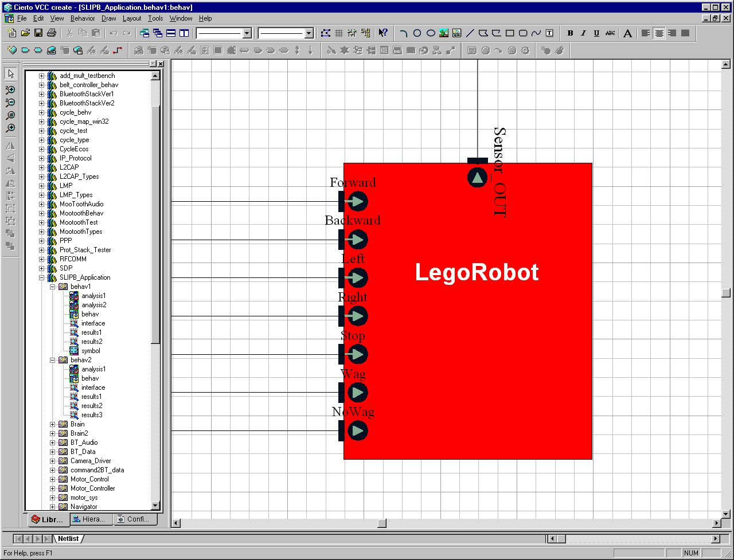Select the pointer arrow tool in left toolbox

pos(10,73)
